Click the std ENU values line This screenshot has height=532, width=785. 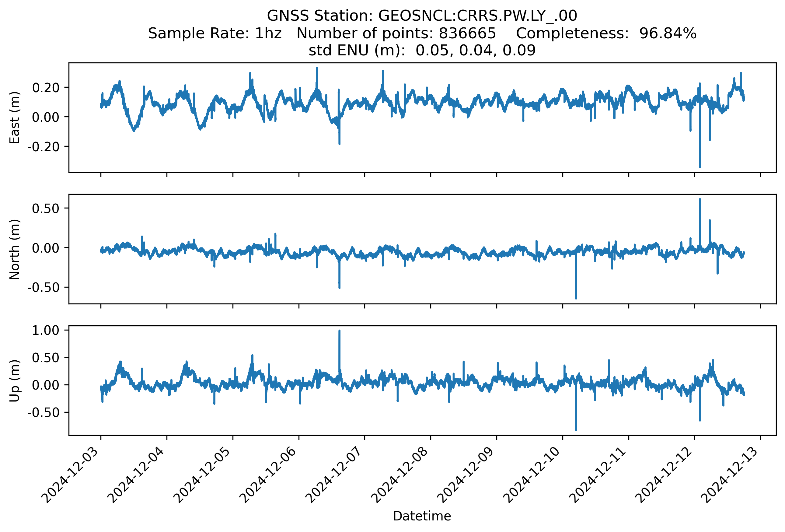pos(422,51)
